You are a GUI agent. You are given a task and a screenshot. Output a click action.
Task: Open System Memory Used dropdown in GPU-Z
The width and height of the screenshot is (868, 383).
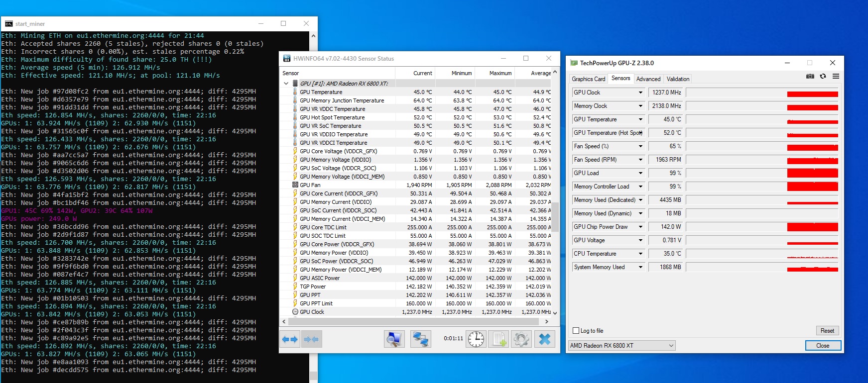[x=640, y=267]
